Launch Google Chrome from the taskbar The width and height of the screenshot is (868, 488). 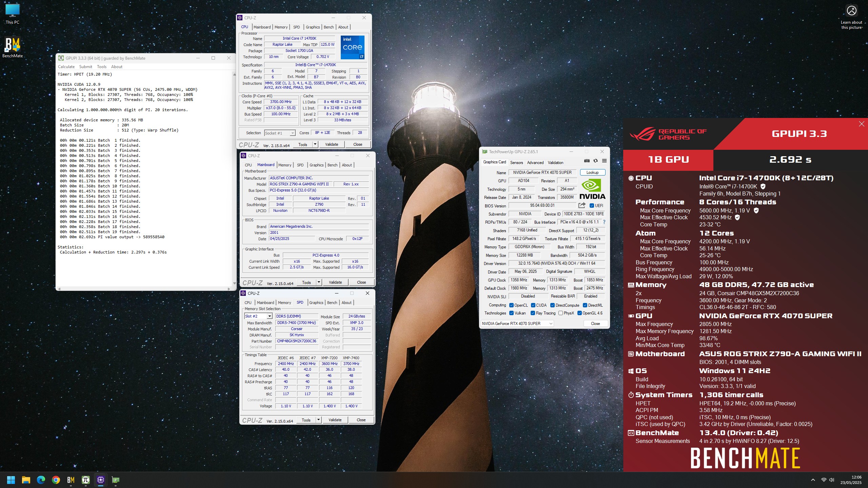pos(56,480)
